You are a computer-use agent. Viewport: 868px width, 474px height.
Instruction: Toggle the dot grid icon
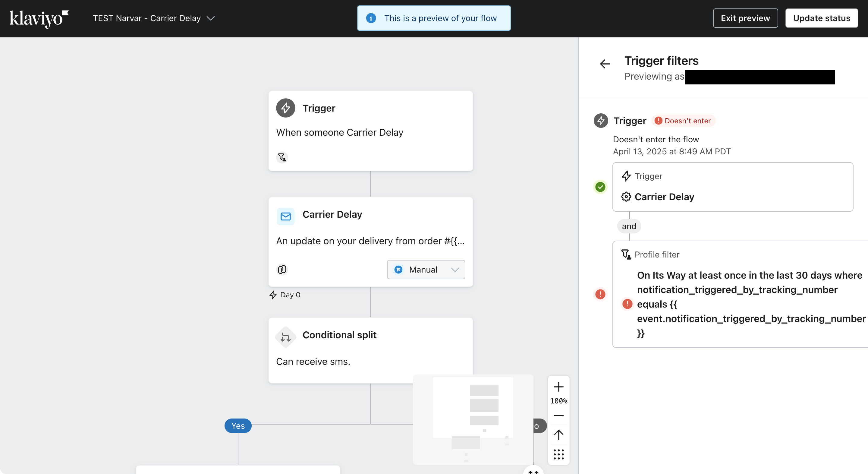[559, 454]
